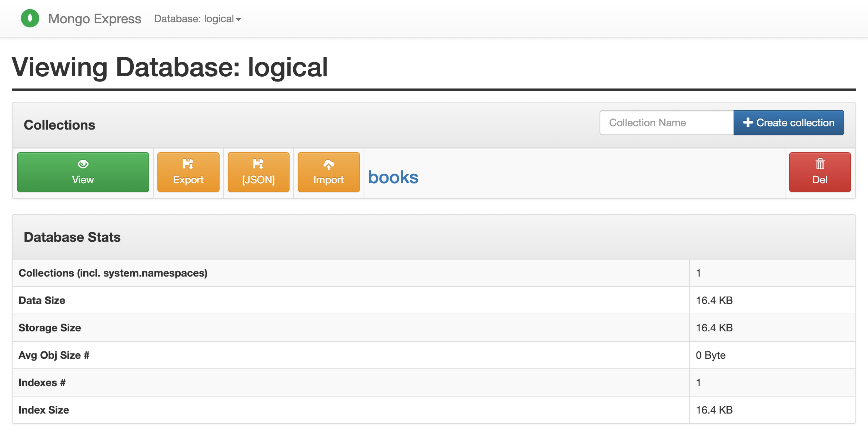
Task: Click the Database Stats panel heading
Action: [72, 237]
